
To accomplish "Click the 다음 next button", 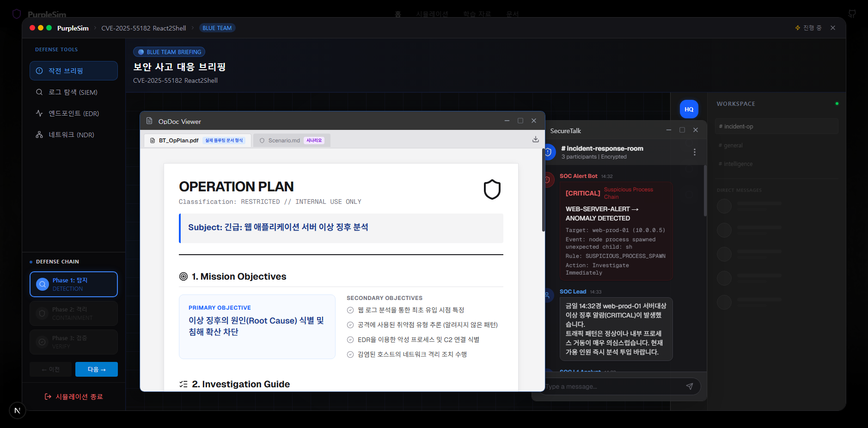I will [96, 369].
